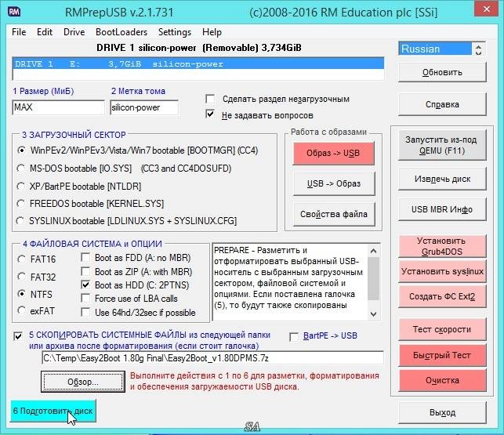Viewport: 504px width, 435px height.
Task: Select the DRIVE 1 E: silicon-power row
Action: [198, 64]
